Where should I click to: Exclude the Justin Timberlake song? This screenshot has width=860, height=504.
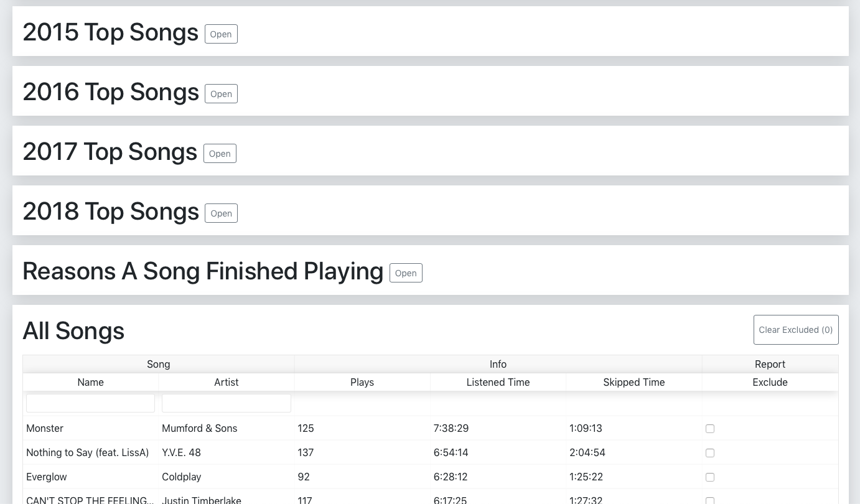click(710, 500)
